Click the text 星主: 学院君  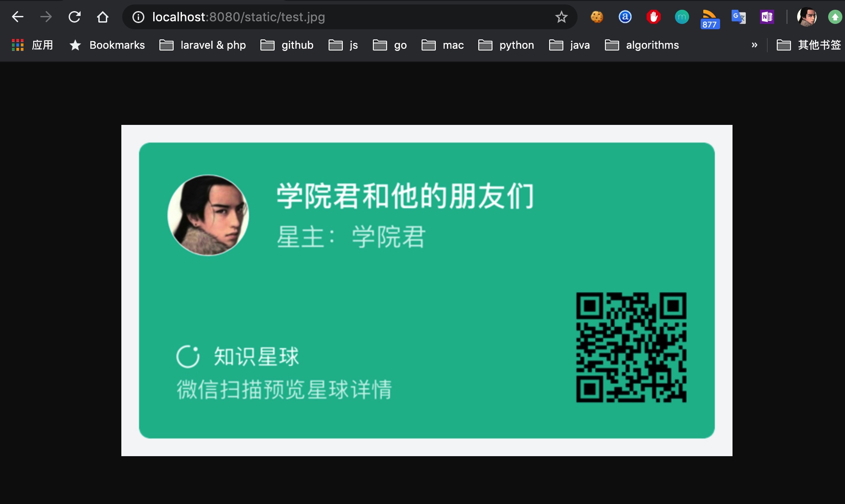pos(351,236)
